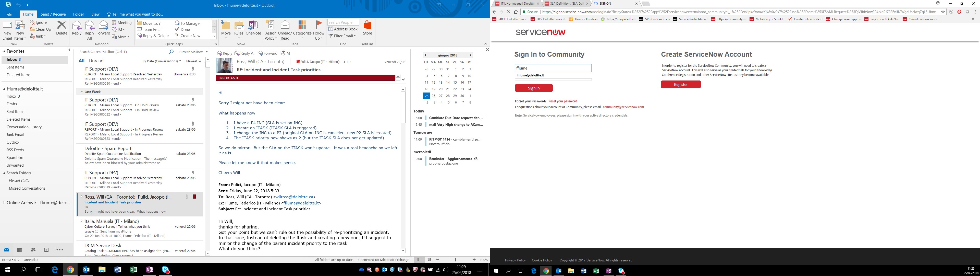Screen dimensions: 980x276
Task: Switch to SLA Definitions Chrome tab
Action: pos(566,3)
